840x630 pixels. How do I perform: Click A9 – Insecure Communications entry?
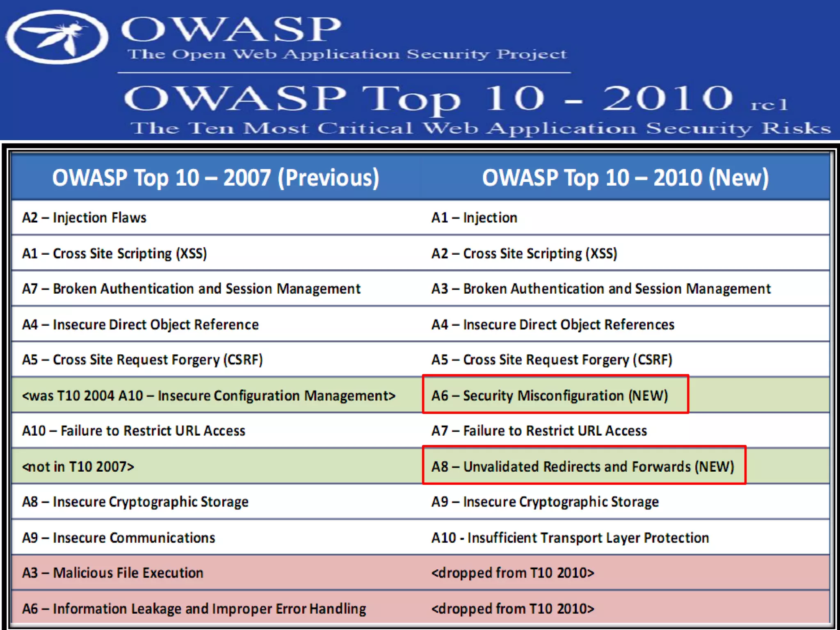pyautogui.click(x=119, y=537)
